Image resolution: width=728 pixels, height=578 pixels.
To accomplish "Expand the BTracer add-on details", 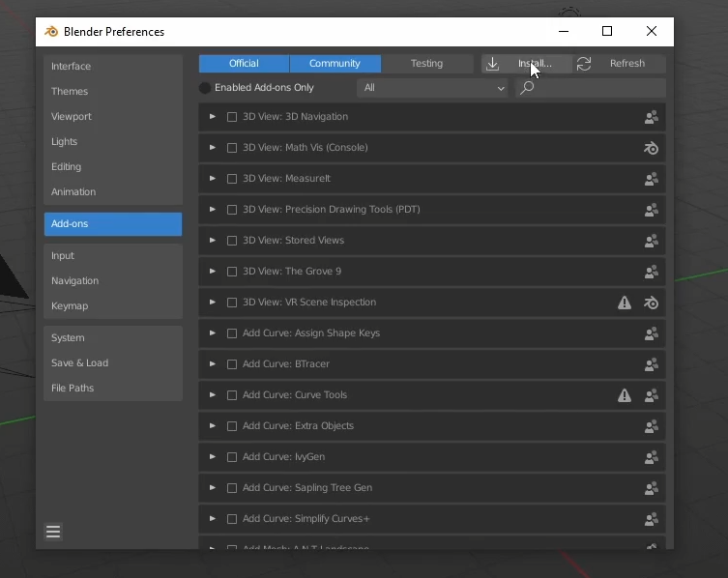I will click(x=212, y=364).
